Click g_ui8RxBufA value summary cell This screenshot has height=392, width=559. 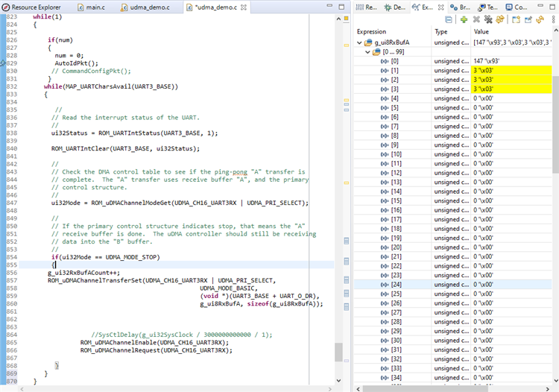click(x=511, y=42)
